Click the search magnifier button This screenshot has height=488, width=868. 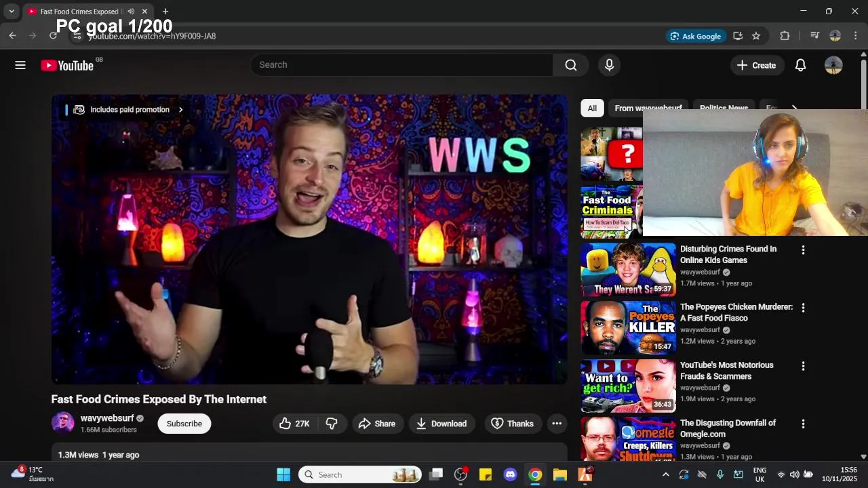[571, 65]
